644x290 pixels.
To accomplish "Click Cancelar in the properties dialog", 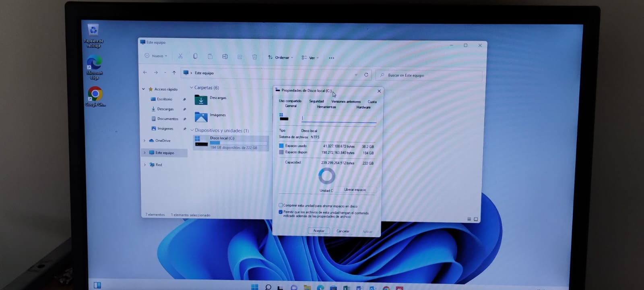I will coord(343,231).
